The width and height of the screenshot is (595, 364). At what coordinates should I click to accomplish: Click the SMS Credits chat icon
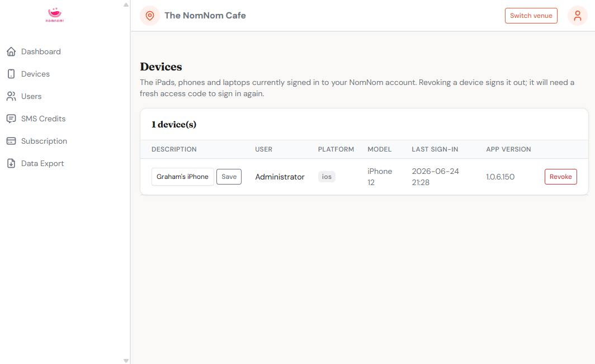(11, 119)
